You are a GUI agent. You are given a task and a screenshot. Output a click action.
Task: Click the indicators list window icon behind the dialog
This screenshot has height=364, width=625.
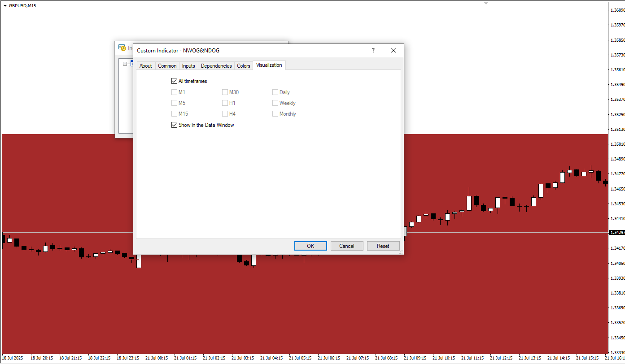[122, 48]
